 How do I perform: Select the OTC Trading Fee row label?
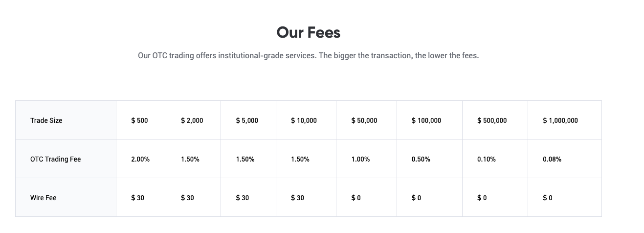click(55, 159)
